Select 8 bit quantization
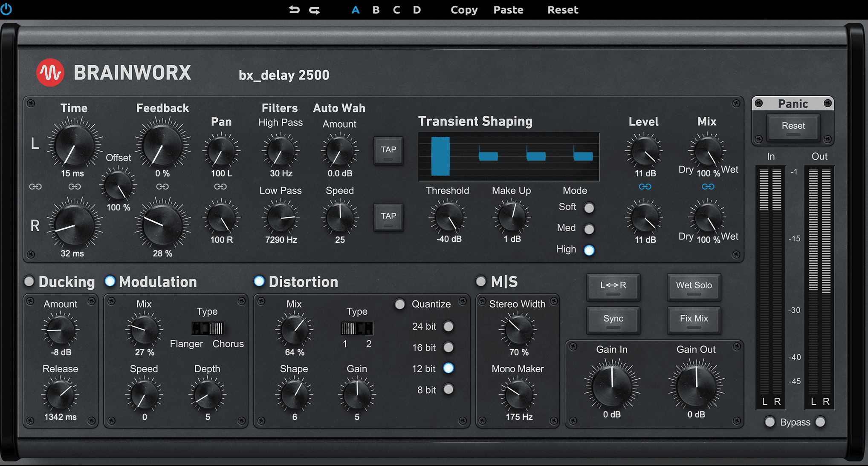The width and height of the screenshot is (868, 466). tap(448, 389)
